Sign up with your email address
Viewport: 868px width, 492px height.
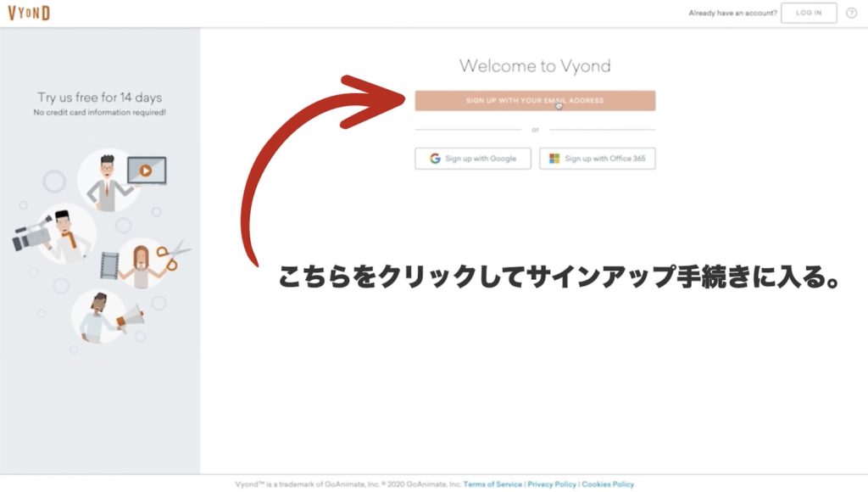click(x=535, y=101)
